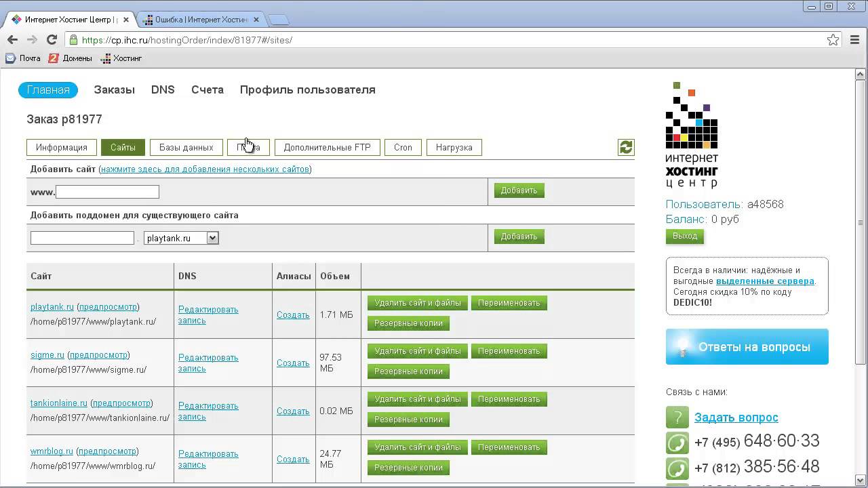Image resolution: width=868 pixels, height=488 pixels.
Task: Click the subdomain name input field
Action: click(82, 238)
